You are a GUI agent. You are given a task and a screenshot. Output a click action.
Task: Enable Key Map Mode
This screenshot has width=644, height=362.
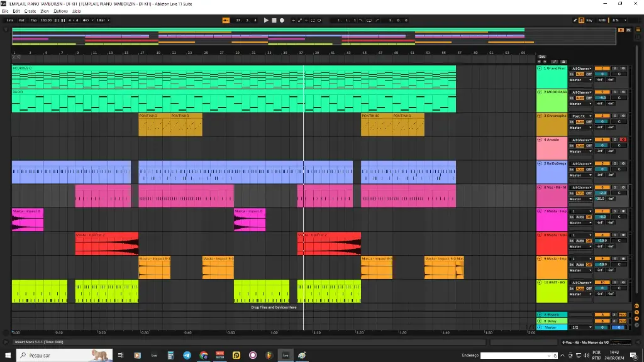point(589,20)
